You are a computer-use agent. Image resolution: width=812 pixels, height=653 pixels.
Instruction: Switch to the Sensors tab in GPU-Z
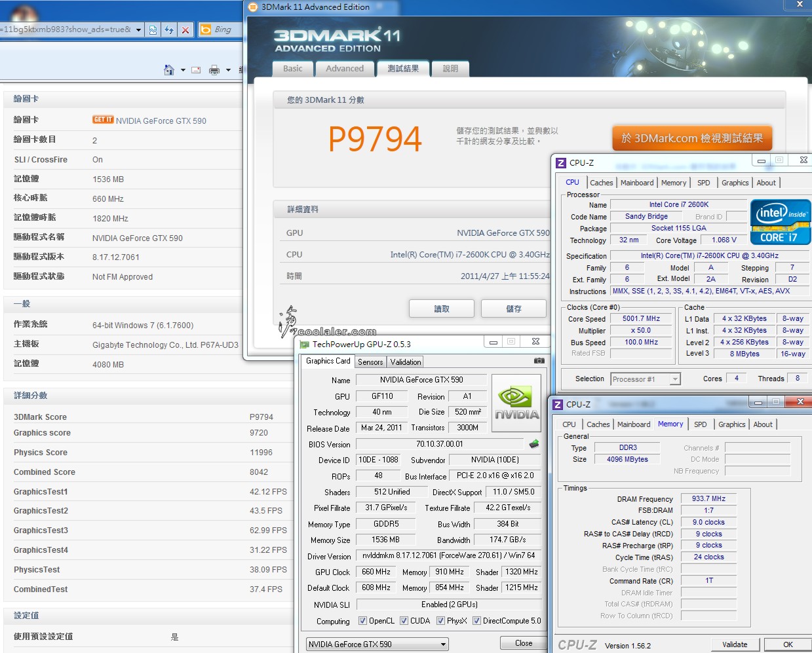pos(370,362)
